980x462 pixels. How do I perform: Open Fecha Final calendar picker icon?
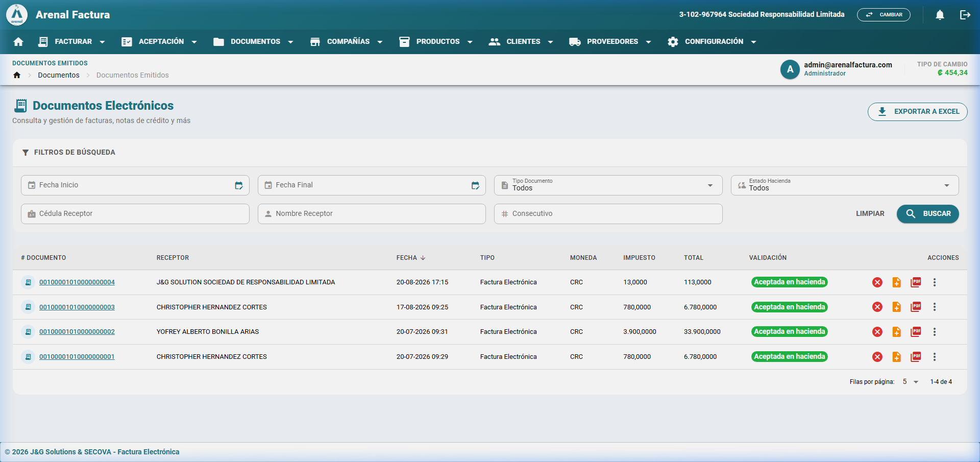click(475, 185)
